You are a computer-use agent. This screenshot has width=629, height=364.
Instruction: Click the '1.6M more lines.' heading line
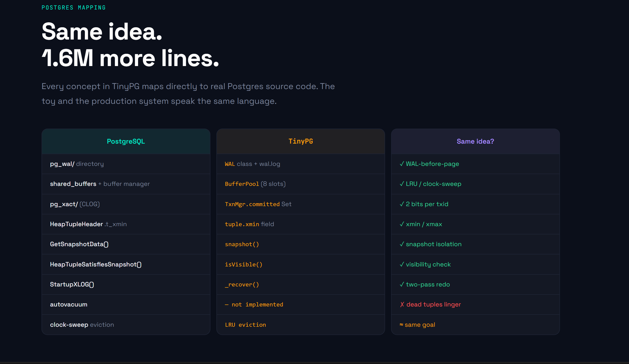(130, 58)
